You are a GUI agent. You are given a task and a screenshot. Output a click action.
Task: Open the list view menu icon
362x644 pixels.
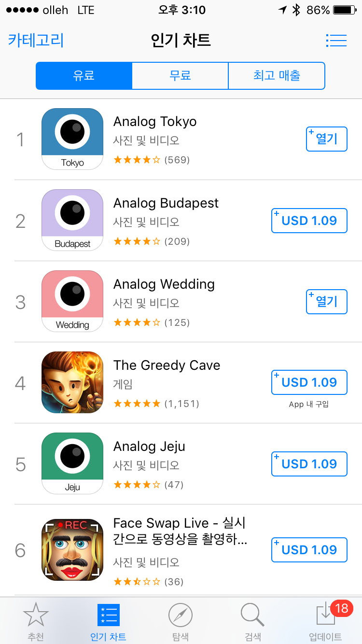[x=336, y=41]
